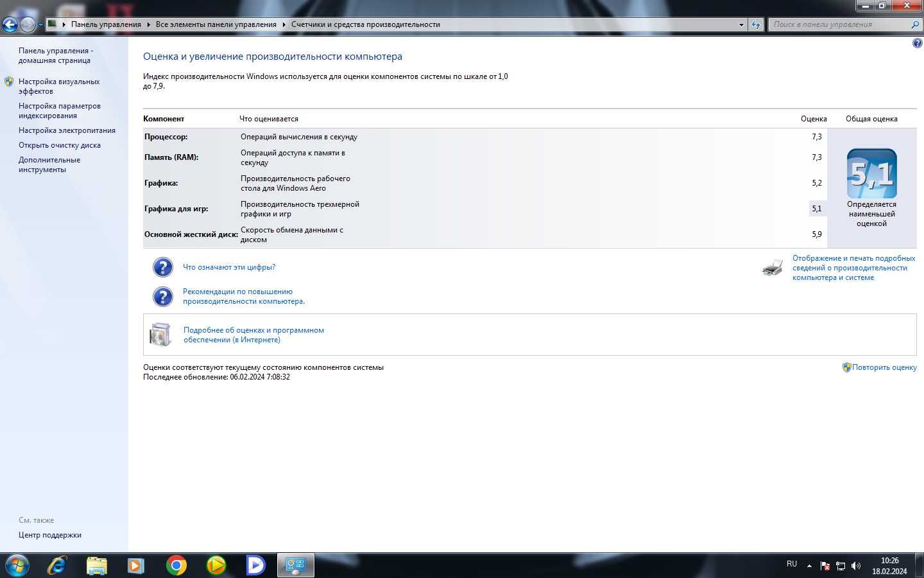
Task: Click the 'Последнее обновление: 06.02.2024 7:08:32' text
Action: click(216, 377)
